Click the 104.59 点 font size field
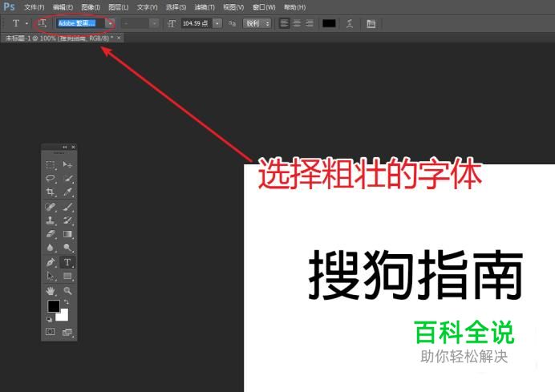 (196, 23)
